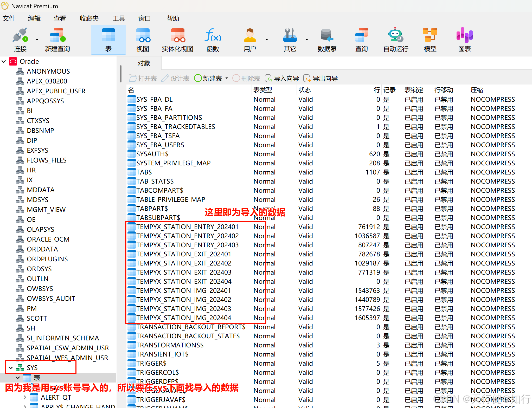The height and width of the screenshot is (408, 532).
Task: Open the 收藏夹 favorites menu
Action: point(89,18)
